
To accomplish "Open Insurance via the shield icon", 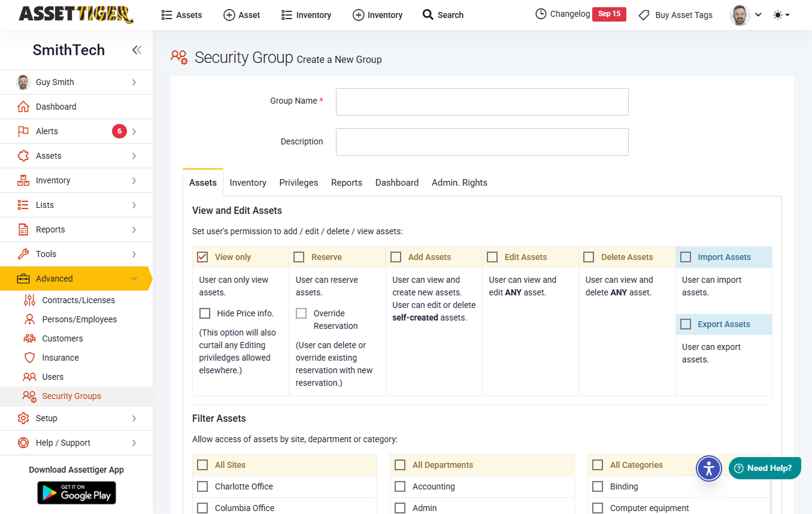I will click(x=29, y=358).
